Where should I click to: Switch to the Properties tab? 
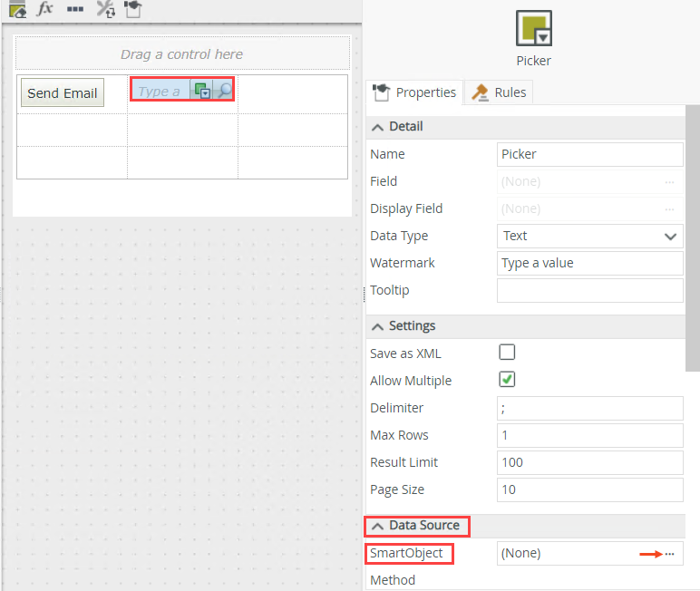tap(414, 92)
